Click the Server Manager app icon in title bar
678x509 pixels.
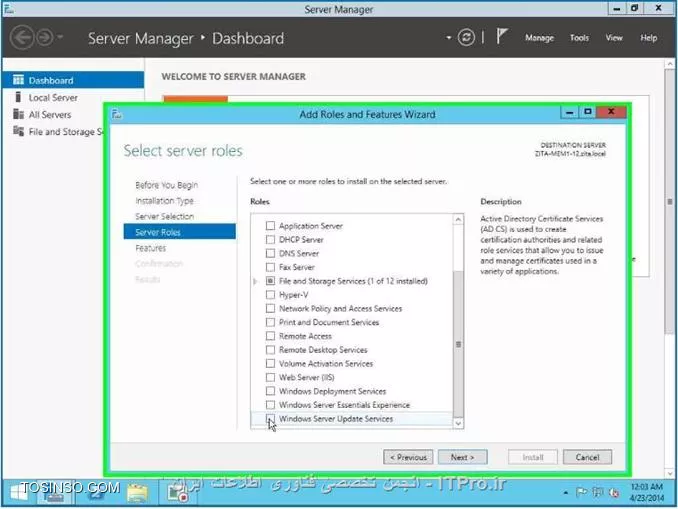9,9
